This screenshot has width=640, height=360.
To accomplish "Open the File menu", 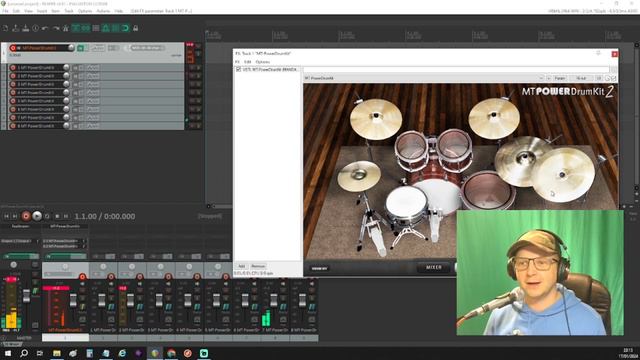I will 5,11.
